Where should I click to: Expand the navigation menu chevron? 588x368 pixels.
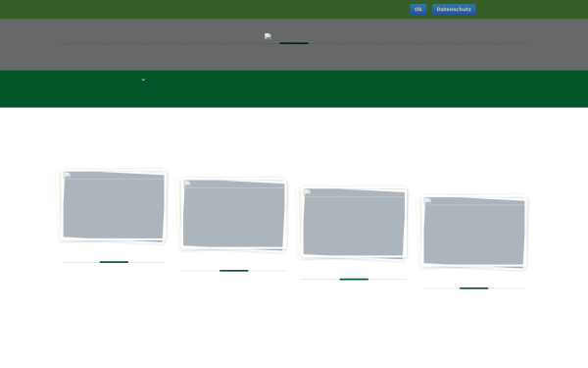[x=143, y=79]
